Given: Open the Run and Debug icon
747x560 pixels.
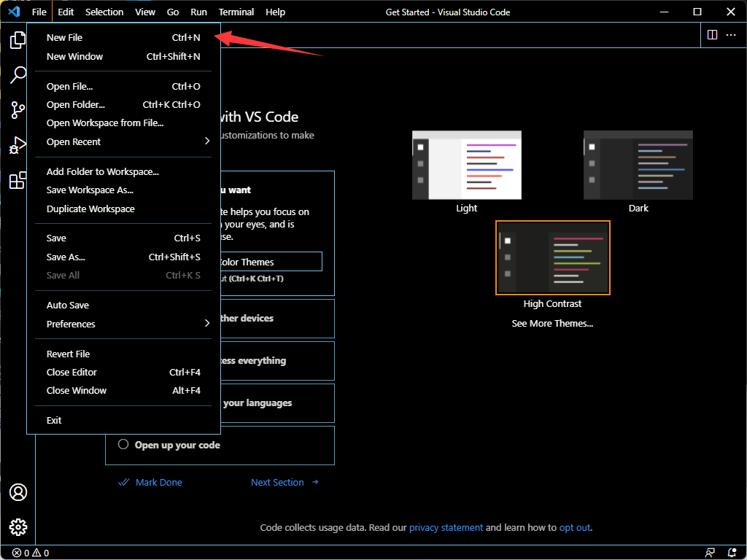Looking at the screenshot, I should pyautogui.click(x=18, y=145).
